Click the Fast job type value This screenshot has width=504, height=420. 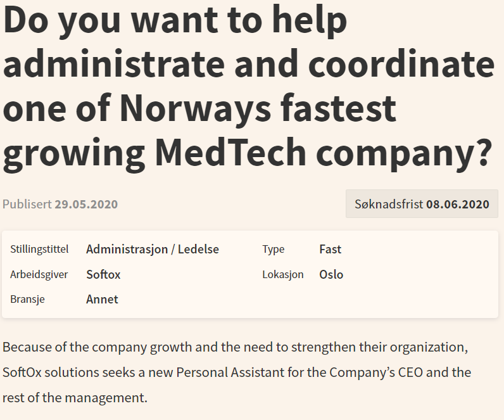pyautogui.click(x=330, y=249)
